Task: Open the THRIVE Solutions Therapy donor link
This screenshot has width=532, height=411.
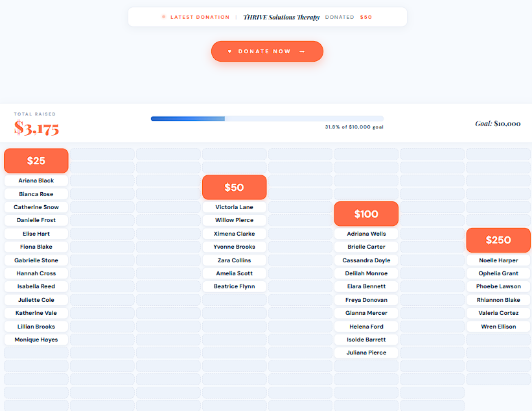Action: [281, 17]
